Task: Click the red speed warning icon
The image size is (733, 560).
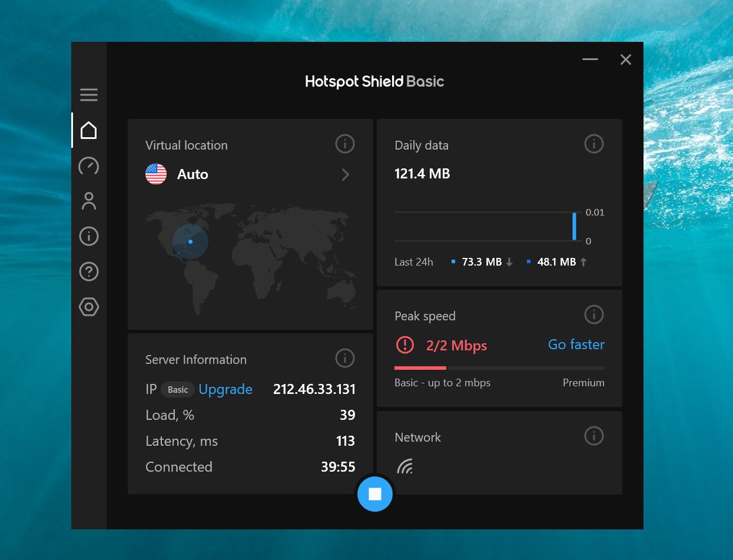Action: pos(405,344)
